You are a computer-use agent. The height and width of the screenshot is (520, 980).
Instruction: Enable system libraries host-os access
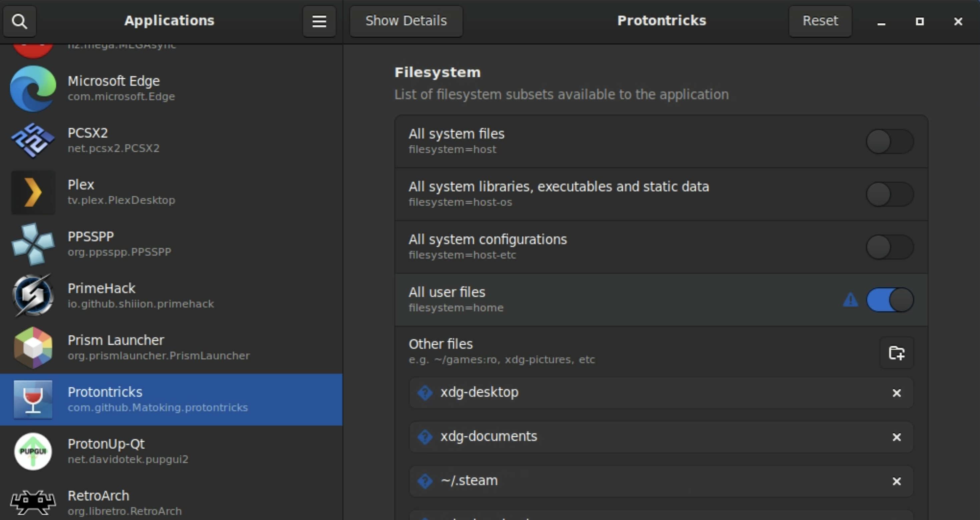890,194
